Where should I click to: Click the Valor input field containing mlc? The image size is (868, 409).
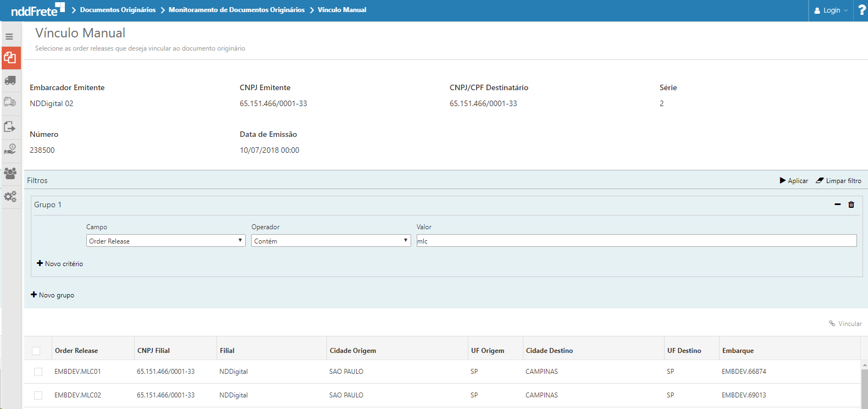click(636, 241)
